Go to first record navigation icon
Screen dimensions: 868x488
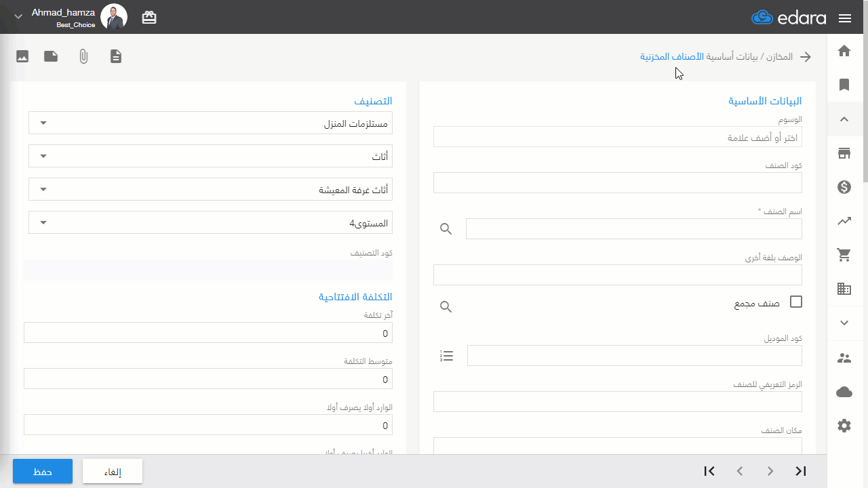point(709,471)
